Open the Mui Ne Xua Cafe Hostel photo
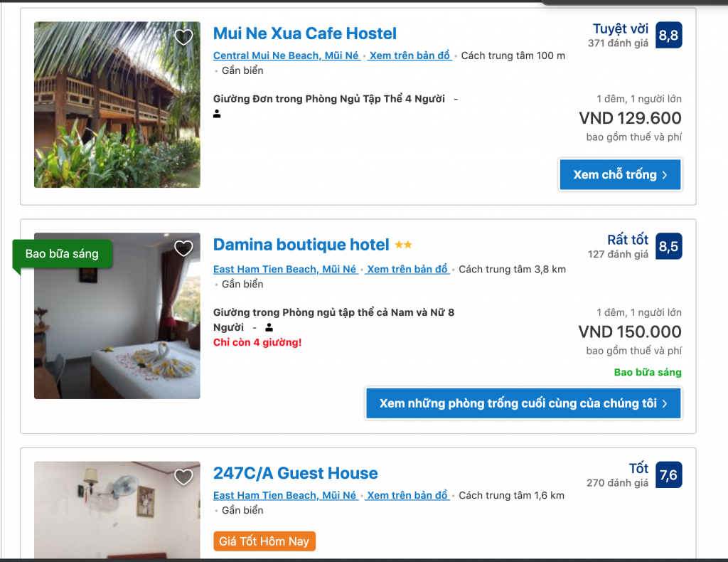728x562 pixels. click(x=117, y=105)
